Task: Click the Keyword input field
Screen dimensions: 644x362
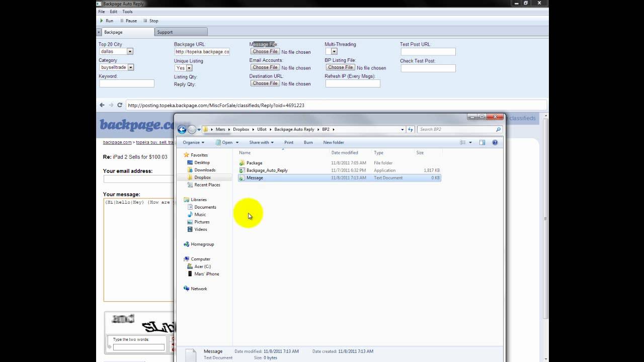Action: click(127, 83)
